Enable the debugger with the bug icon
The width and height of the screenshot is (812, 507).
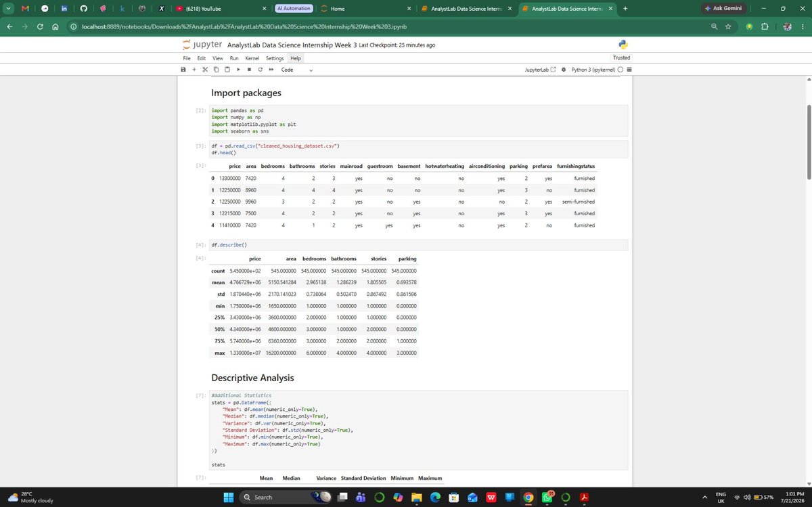(x=564, y=70)
